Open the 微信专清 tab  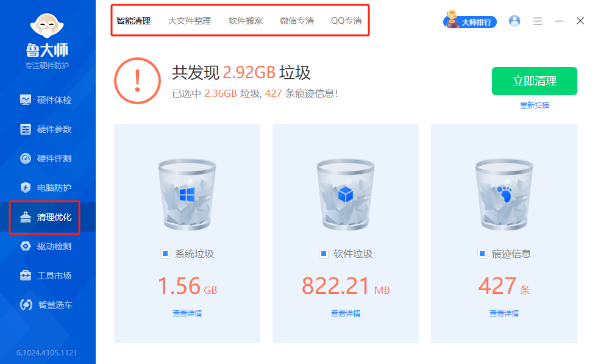click(x=297, y=21)
